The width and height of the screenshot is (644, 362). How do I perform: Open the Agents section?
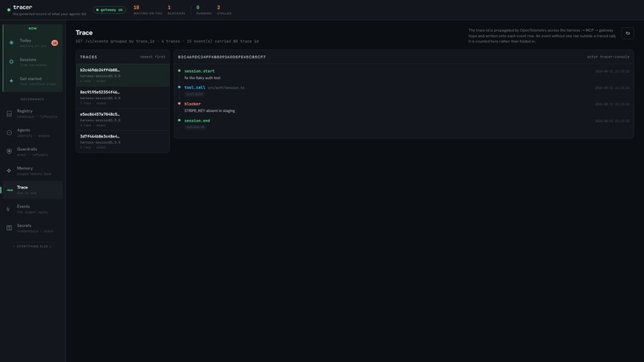[33, 133]
